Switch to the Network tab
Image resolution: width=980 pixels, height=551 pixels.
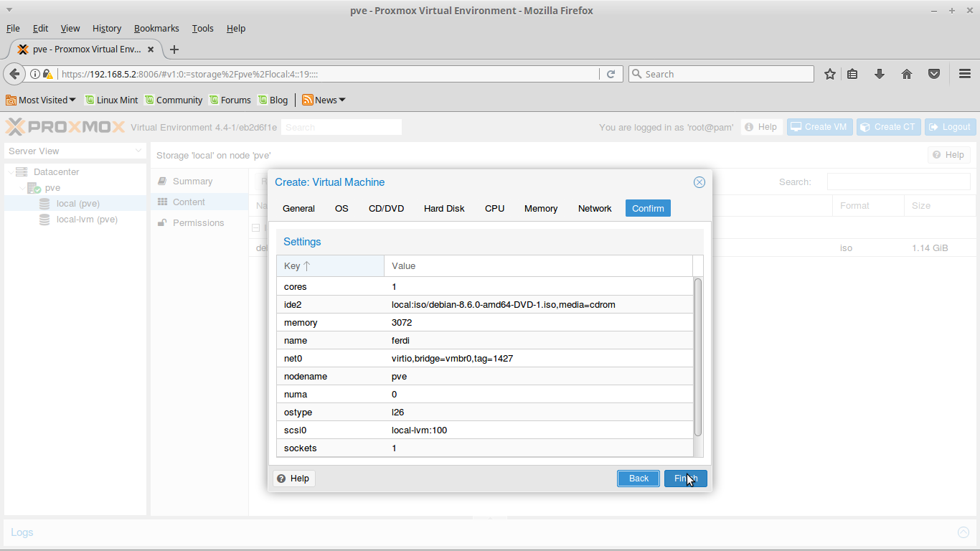pyautogui.click(x=594, y=208)
